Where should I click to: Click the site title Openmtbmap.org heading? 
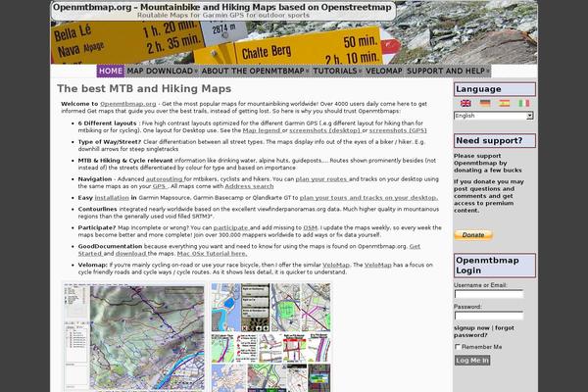click(x=222, y=7)
